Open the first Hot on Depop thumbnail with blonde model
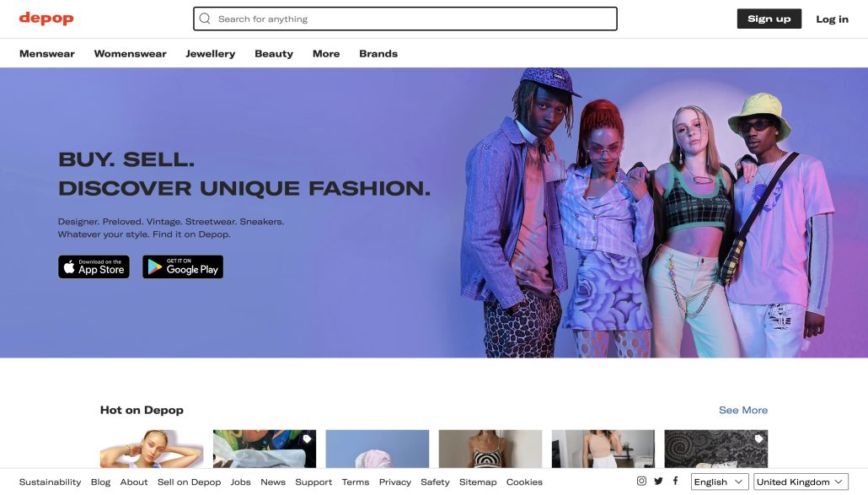The image size is (868, 495). [152, 449]
